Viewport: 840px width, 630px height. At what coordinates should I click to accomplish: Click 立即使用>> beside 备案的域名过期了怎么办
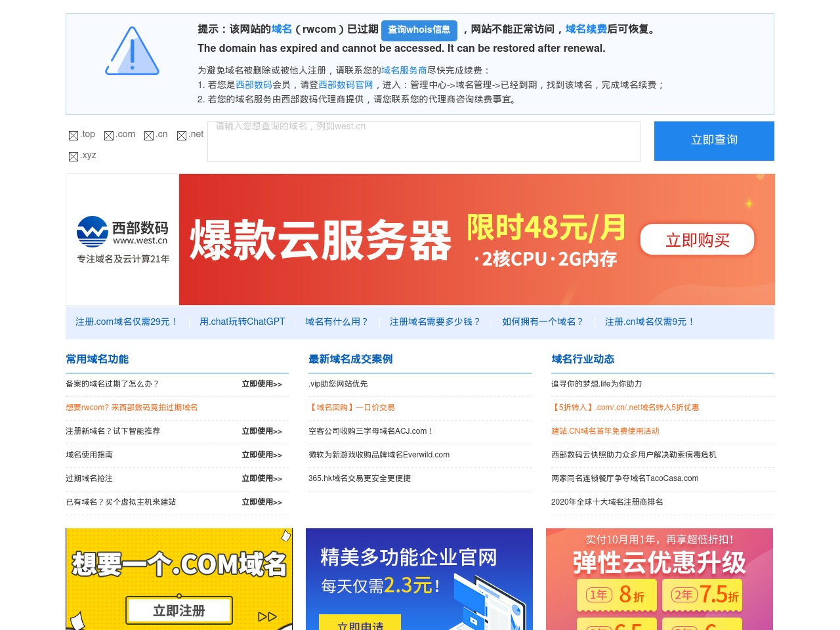tap(262, 384)
